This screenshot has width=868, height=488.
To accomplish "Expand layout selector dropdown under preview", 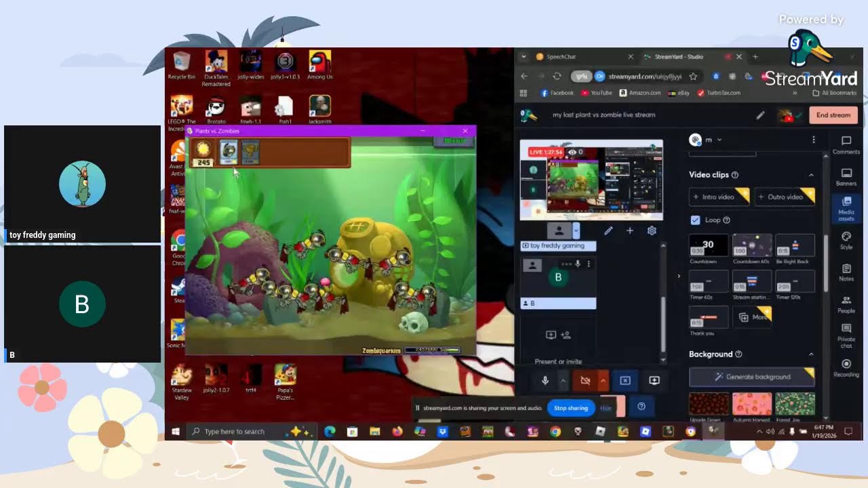I will (x=576, y=230).
